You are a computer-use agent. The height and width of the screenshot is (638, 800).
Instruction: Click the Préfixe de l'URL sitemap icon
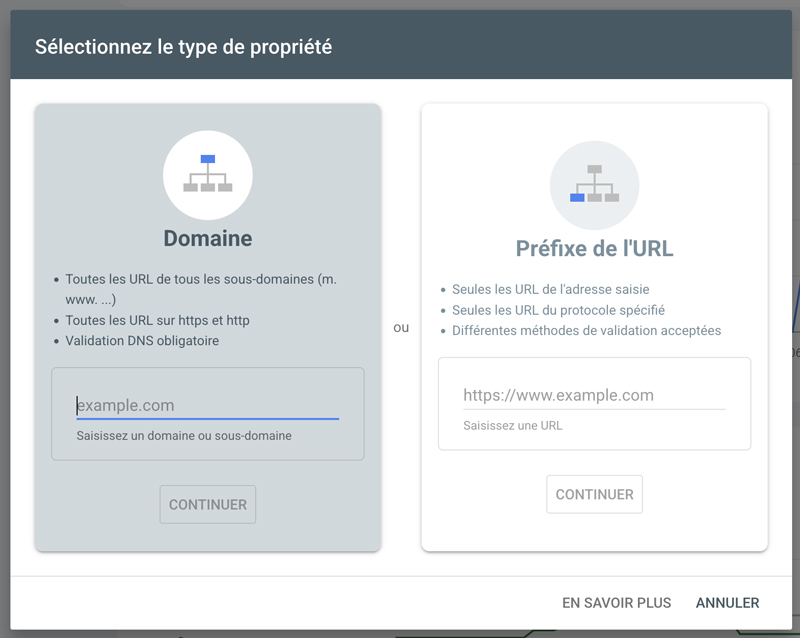click(594, 185)
